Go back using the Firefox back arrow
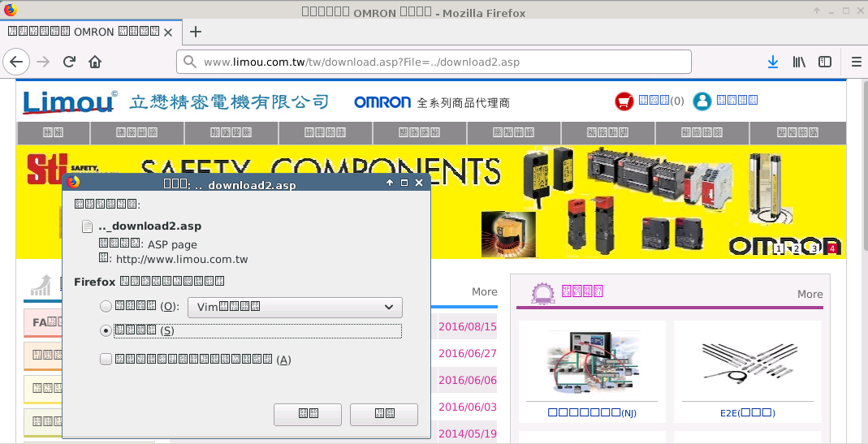The image size is (868, 444). click(16, 62)
